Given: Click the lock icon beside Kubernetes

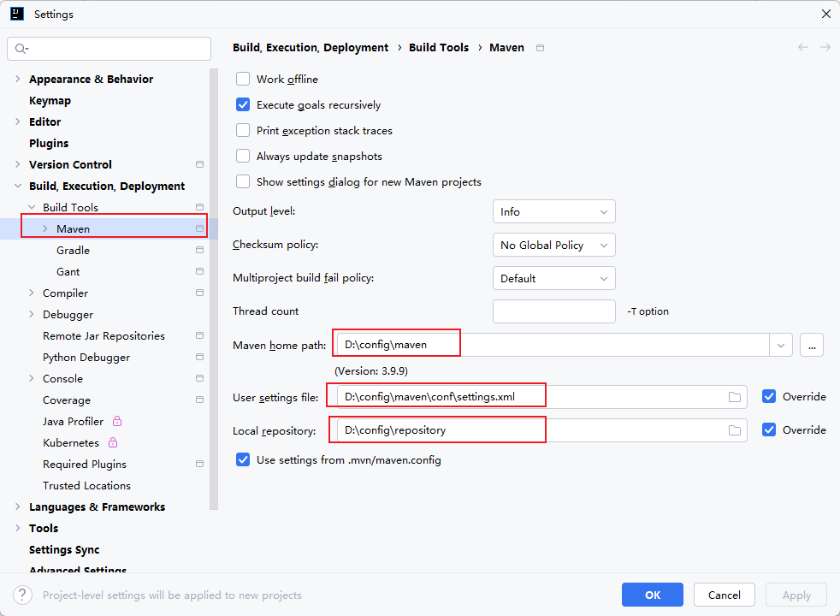Looking at the screenshot, I should pyautogui.click(x=113, y=442).
